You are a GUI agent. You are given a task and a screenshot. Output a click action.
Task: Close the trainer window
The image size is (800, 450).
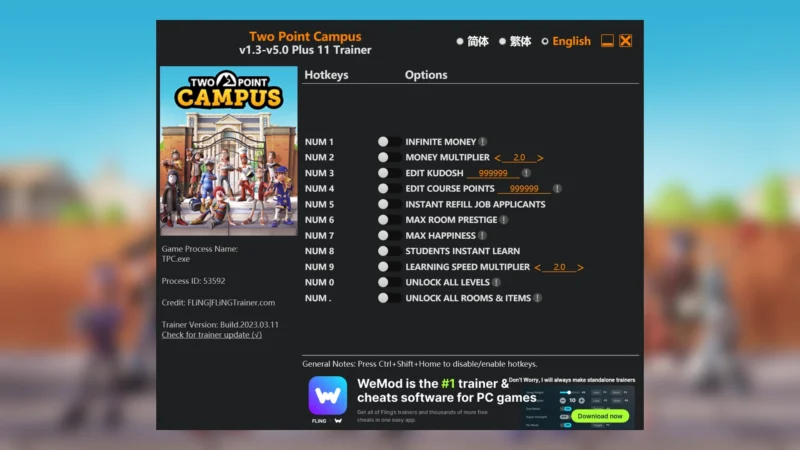point(626,41)
